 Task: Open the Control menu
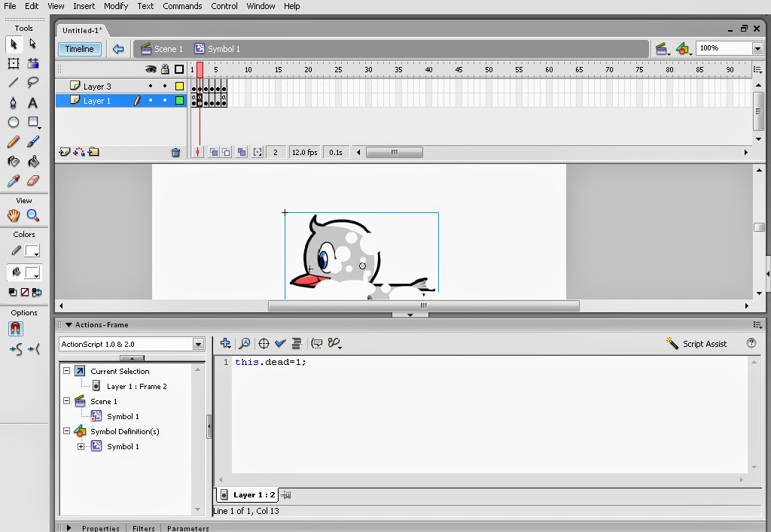[224, 6]
